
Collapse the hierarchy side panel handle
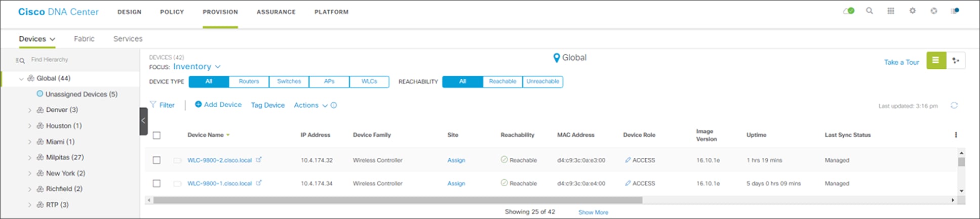tap(143, 121)
